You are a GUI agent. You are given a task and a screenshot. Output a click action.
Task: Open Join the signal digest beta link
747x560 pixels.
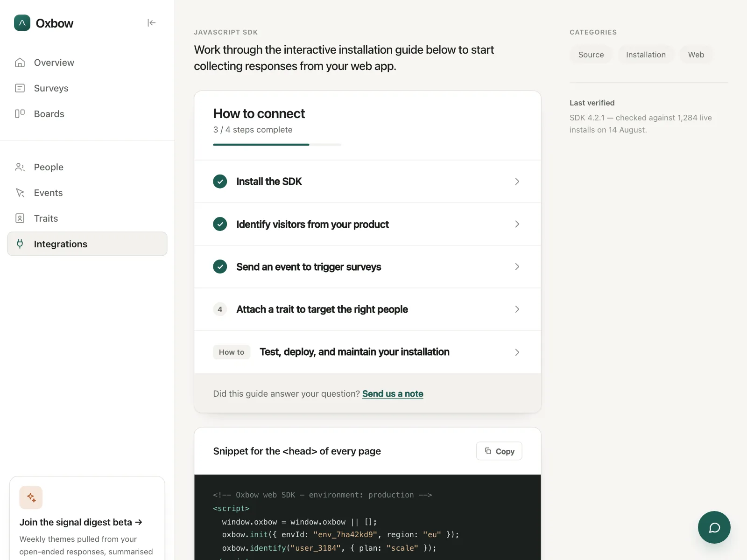(81, 522)
